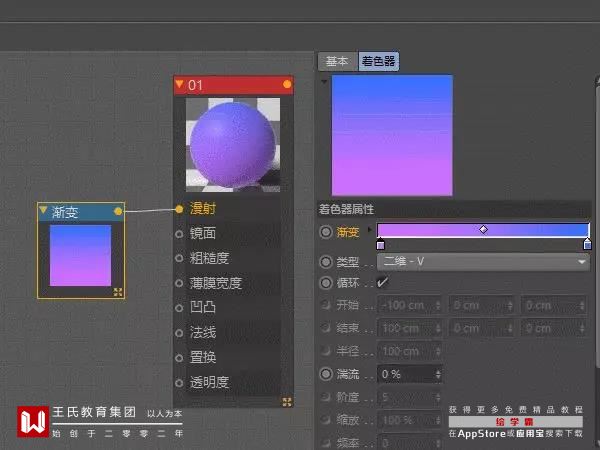Toggle the 阶度 animation circle button
This screenshot has height=450, width=600.
tap(326, 397)
